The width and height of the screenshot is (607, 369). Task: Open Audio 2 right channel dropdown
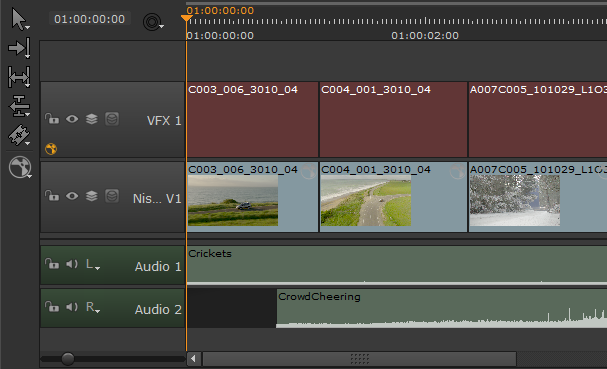coord(93,308)
